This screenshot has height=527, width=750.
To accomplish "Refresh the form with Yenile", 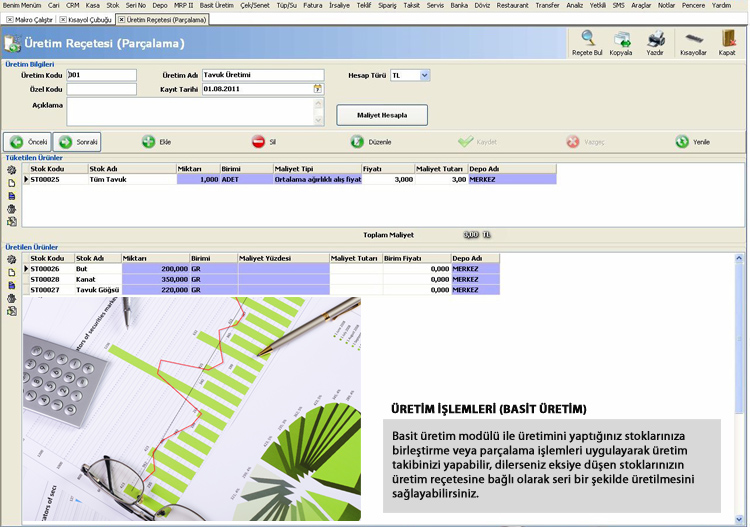I will coord(692,142).
